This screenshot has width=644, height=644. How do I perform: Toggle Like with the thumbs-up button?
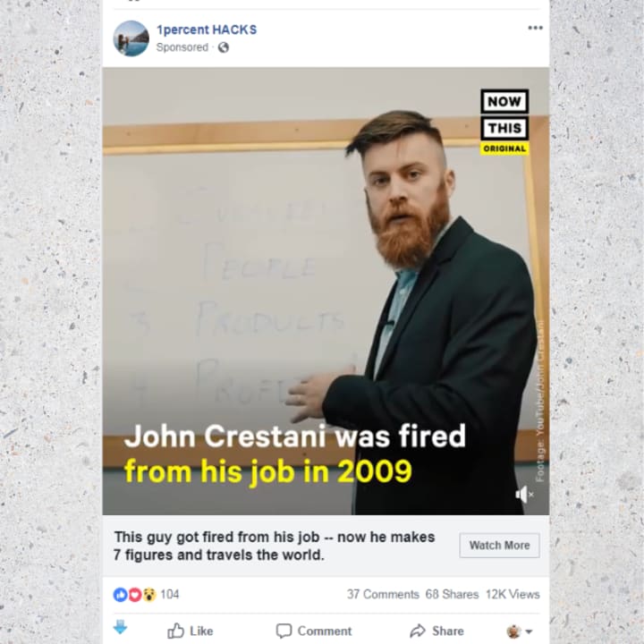(x=190, y=631)
